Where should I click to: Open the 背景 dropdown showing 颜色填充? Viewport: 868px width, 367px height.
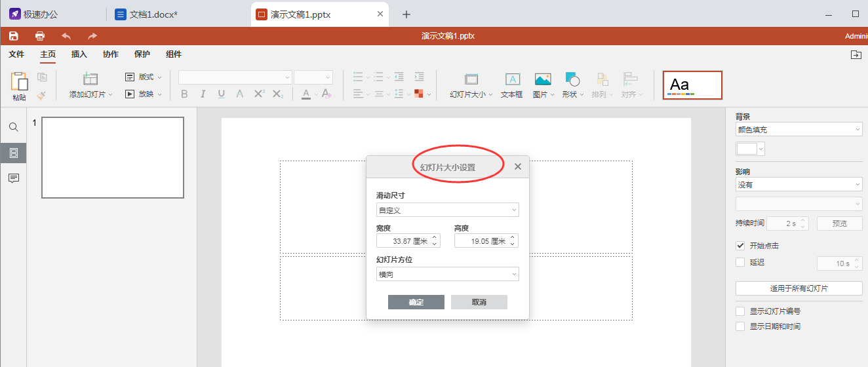click(x=799, y=130)
